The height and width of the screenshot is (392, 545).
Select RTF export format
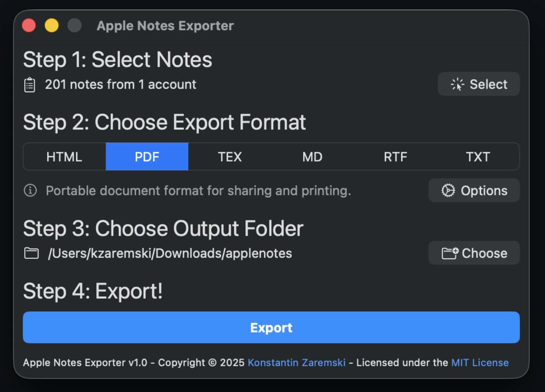click(x=395, y=157)
